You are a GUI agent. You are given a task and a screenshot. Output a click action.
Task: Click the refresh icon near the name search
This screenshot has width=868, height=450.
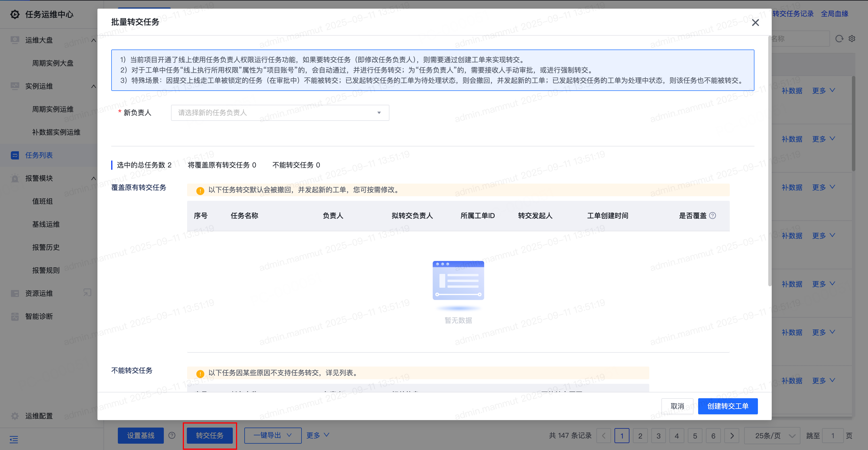click(839, 39)
